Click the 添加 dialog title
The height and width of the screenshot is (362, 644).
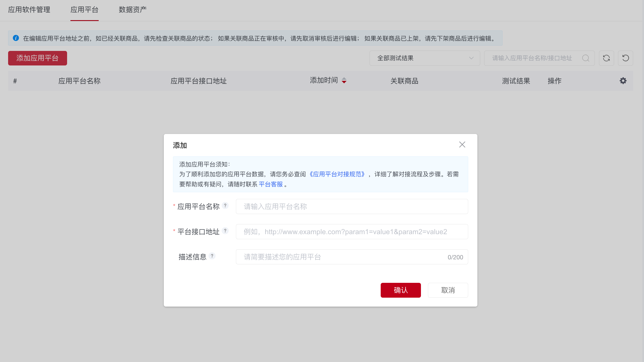coord(180,145)
